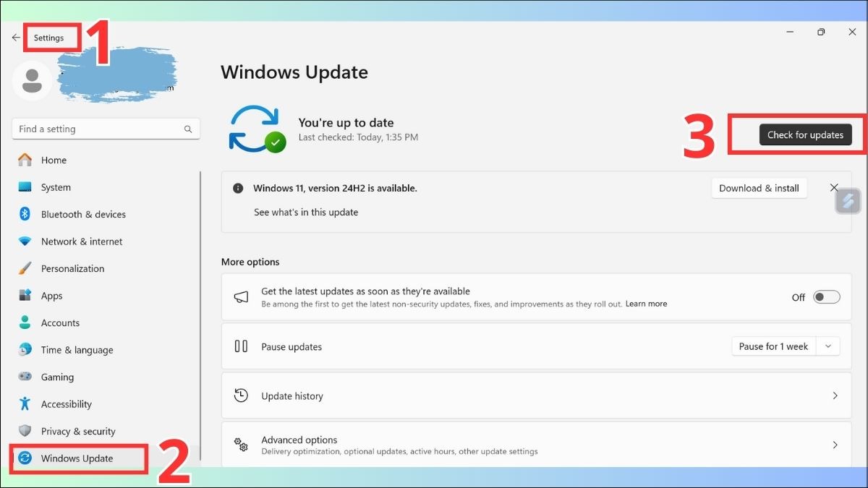868x488 pixels.
Task: Click the Update history clock icon
Action: coord(241,395)
